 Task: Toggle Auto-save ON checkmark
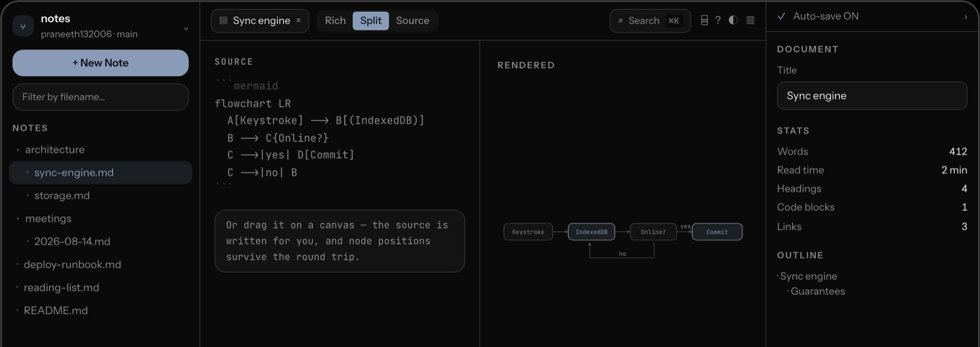[782, 17]
